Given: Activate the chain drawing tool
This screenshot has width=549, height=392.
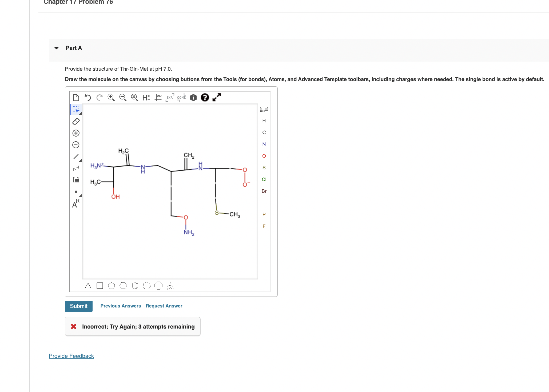Looking at the screenshot, I should 76,168.
